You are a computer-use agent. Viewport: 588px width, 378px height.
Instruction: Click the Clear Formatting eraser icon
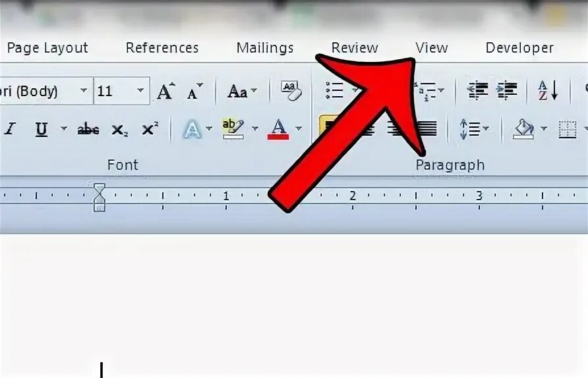[291, 91]
